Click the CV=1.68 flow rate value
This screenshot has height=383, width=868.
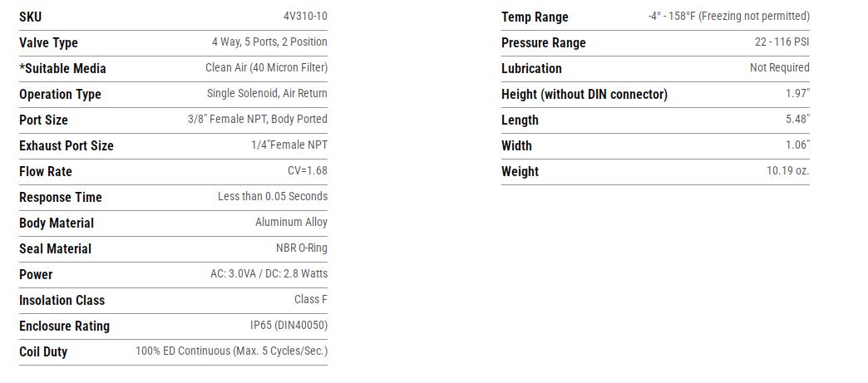click(x=307, y=171)
